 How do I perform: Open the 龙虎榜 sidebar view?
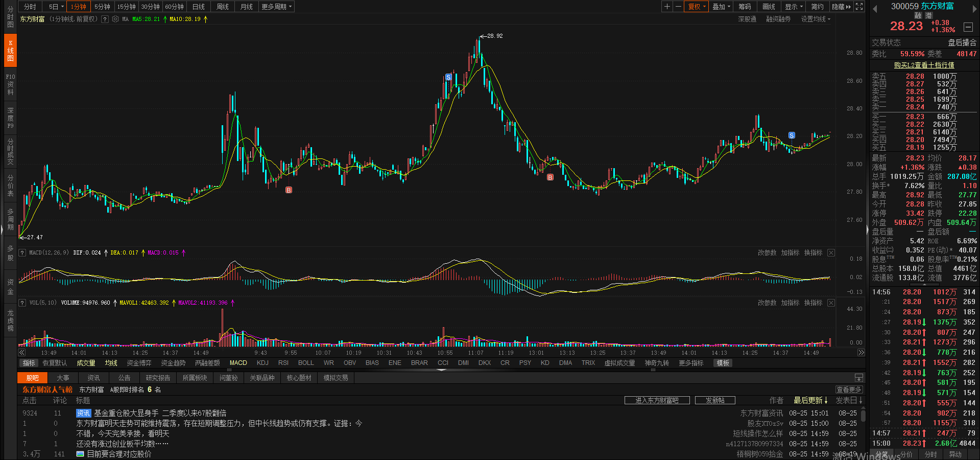tap(10, 320)
